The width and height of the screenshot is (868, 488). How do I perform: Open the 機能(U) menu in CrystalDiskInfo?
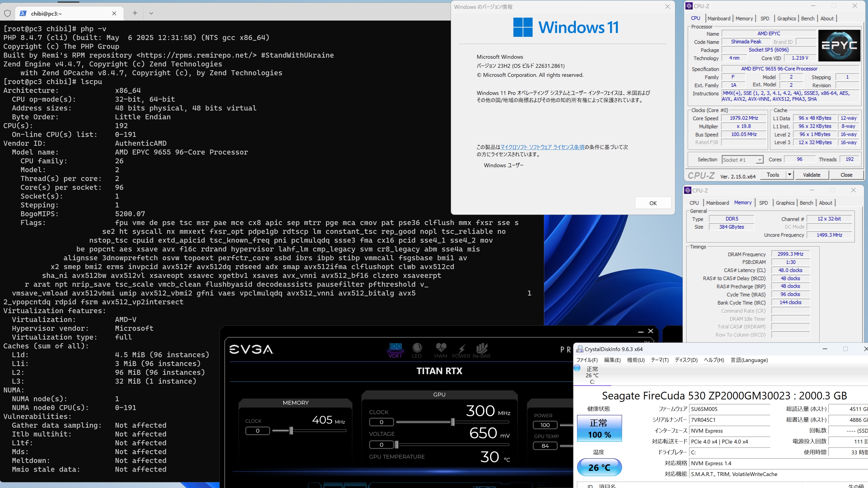635,360
